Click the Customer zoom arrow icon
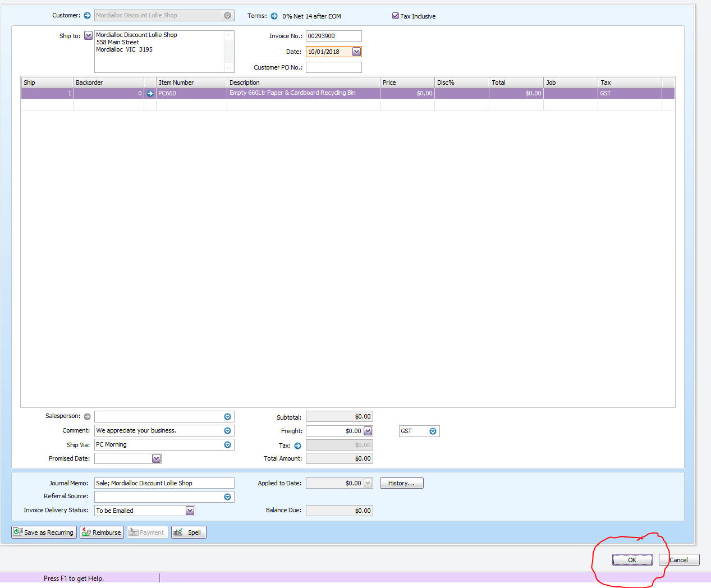The image size is (711, 588). 87,16
